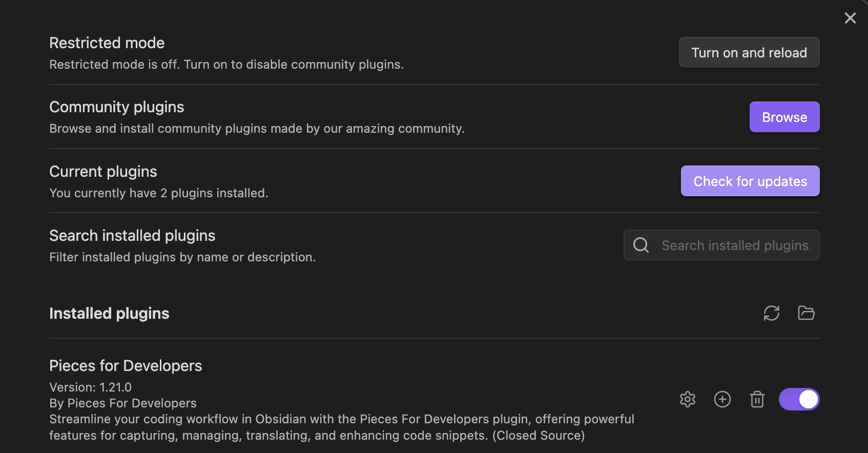Click the Restricted mode heading

tap(107, 43)
